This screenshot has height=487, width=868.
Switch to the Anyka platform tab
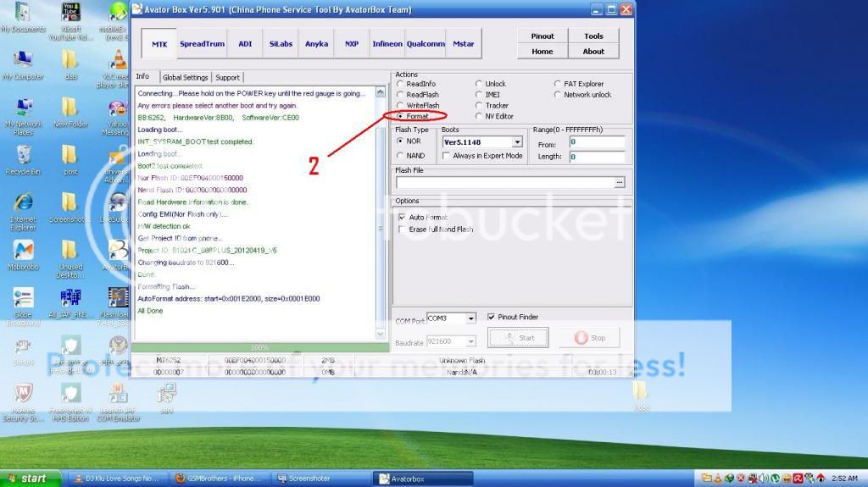pos(317,44)
